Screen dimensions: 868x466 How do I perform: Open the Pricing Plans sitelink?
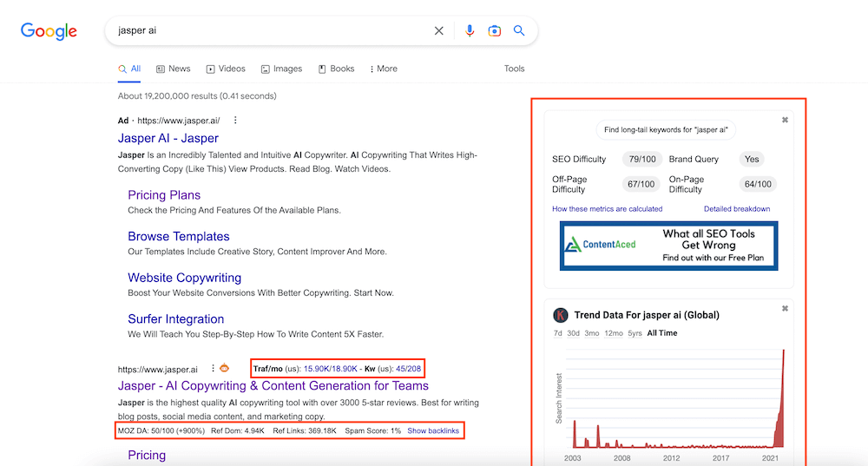point(164,194)
